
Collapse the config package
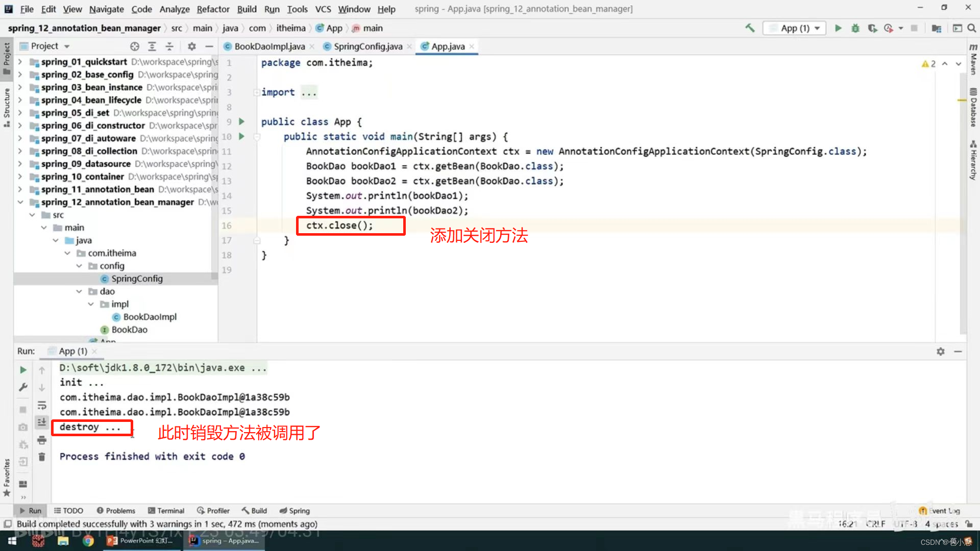coord(79,266)
